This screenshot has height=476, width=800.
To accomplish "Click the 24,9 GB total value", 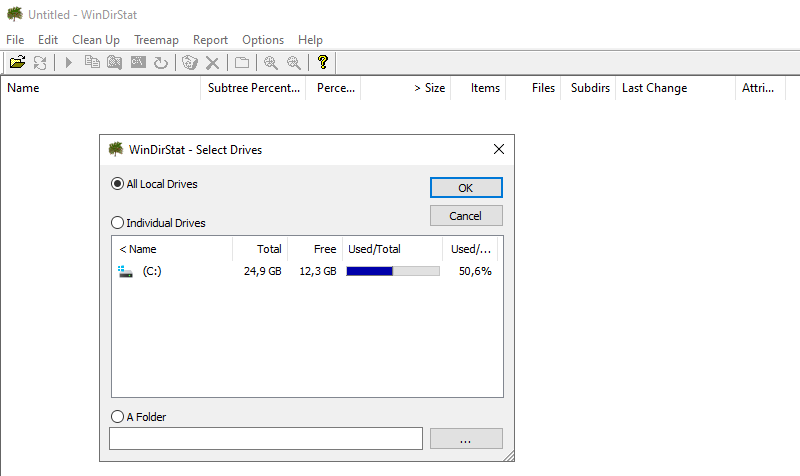I will 263,271.
